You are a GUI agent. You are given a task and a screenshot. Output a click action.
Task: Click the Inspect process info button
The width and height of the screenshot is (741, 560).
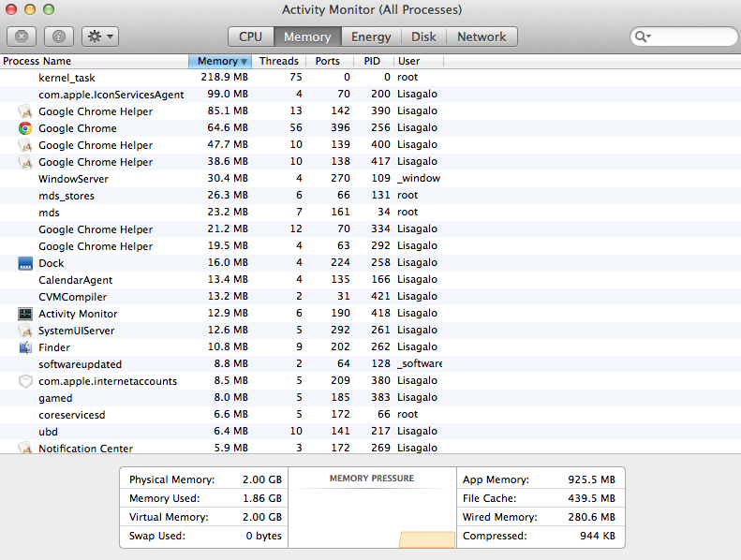(59, 37)
